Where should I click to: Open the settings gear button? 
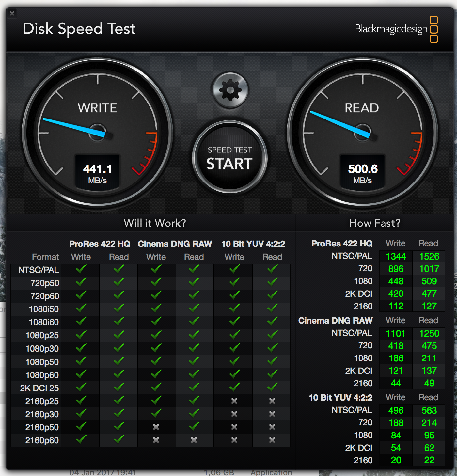click(x=230, y=90)
